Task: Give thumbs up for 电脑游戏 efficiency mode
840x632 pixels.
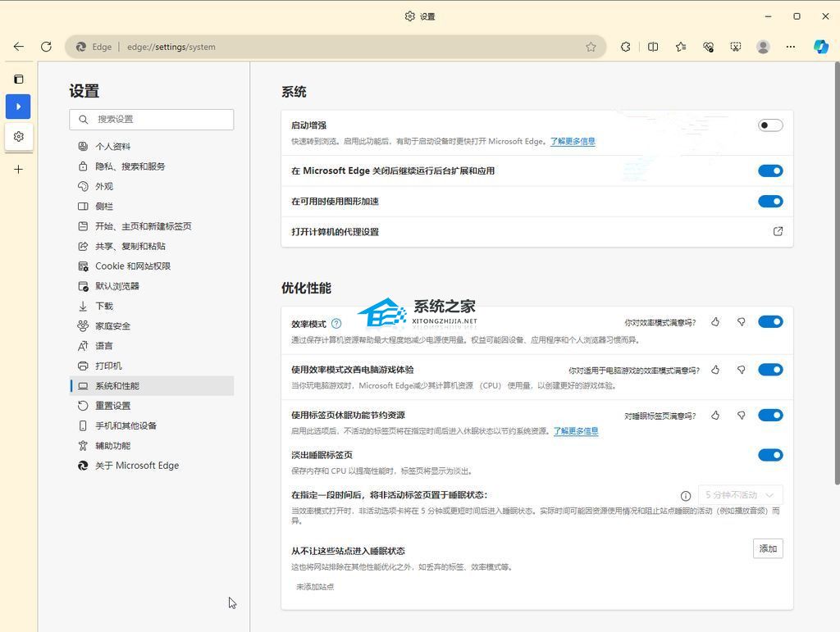Action: click(x=715, y=369)
